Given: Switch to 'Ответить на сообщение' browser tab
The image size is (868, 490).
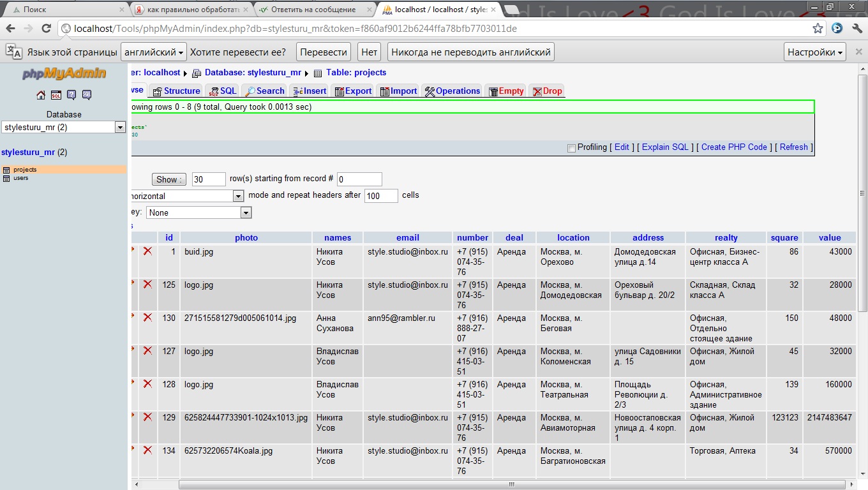Looking at the screenshot, I should (x=313, y=10).
